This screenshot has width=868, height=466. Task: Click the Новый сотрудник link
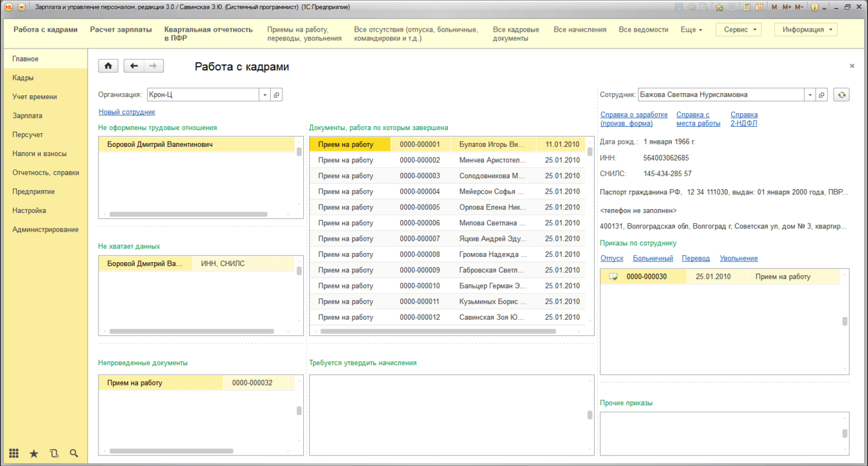(126, 112)
